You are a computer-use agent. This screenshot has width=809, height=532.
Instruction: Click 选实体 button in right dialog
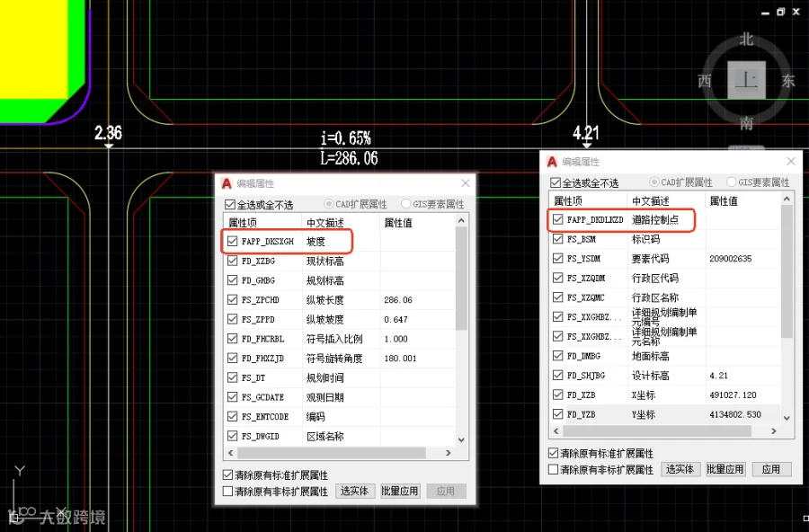pyautogui.click(x=680, y=469)
